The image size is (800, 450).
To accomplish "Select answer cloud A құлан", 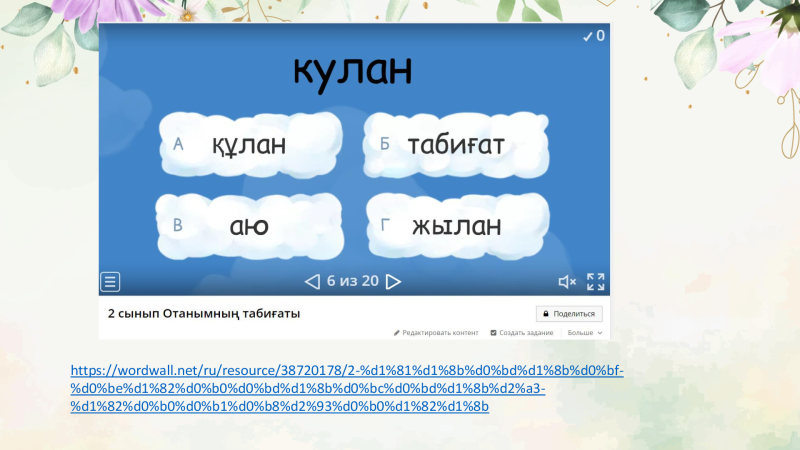I will point(250,145).
